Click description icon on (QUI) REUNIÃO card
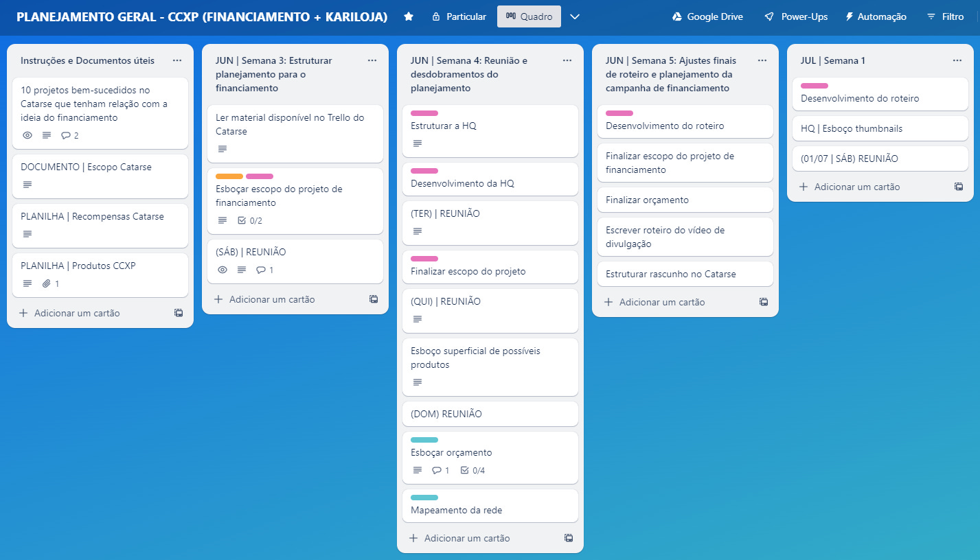980x560 pixels. pyautogui.click(x=418, y=319)
